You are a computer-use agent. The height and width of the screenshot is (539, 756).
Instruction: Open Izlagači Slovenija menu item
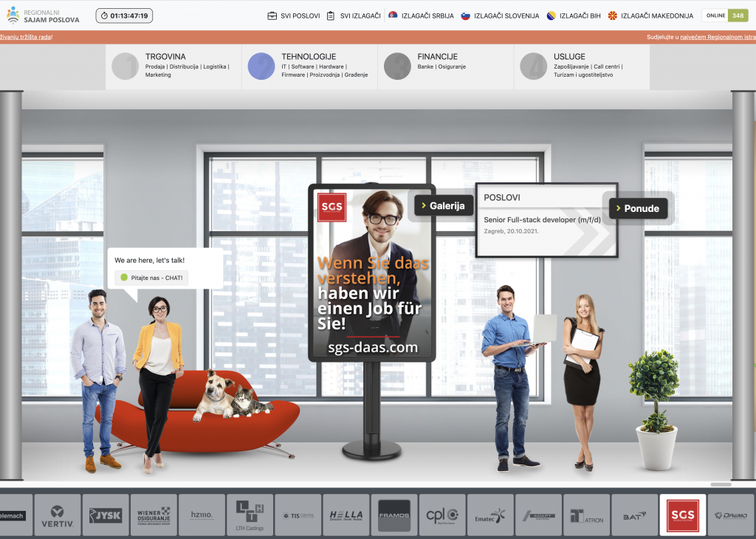coord(500,16)
